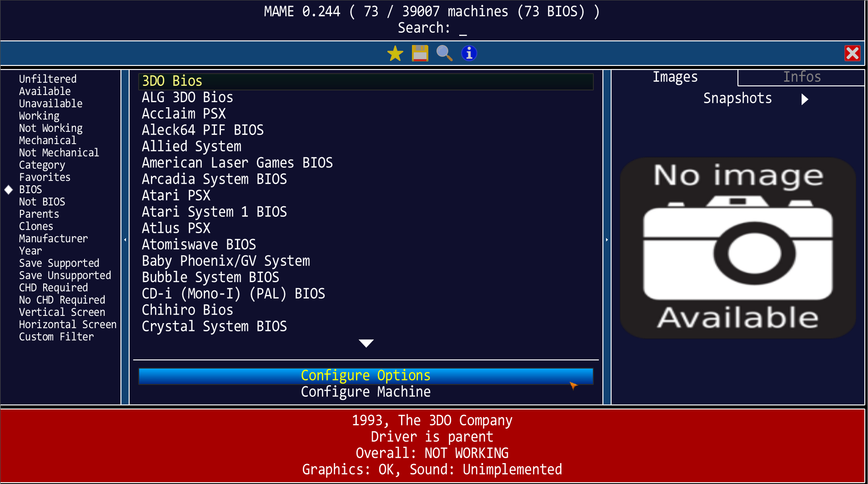The height and width of the screenshot is (484, 868).
Task: Select the Not BIOS filter
Action: [42, 202]
